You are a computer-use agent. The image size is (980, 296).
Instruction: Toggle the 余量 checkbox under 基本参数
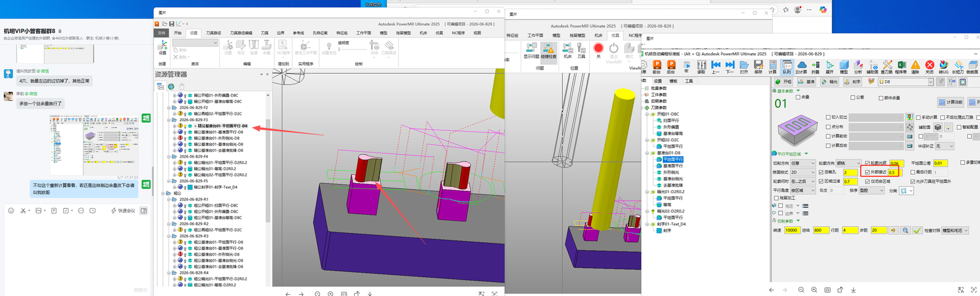[798, 97]
